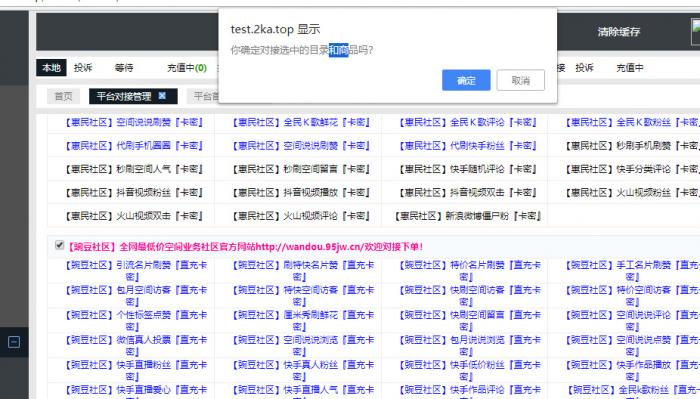Click 惠民社区 火山视频双击 卡密
The height and width of the screenshot is (399, 700).
[134, 216]
